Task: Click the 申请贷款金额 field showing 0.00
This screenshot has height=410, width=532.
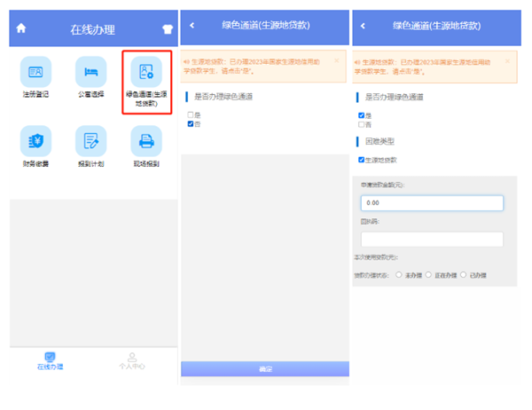Action: pyautogui.click(x=432, y=203)
